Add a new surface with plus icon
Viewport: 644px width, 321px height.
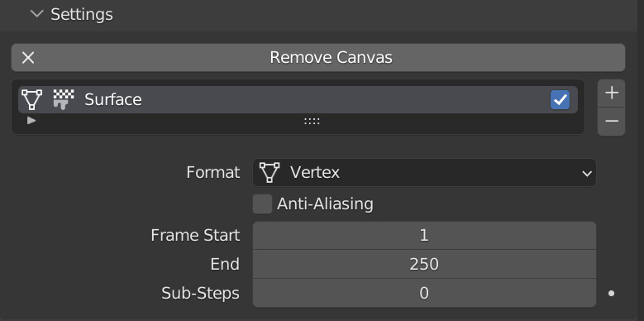click(x=612, y=93)
